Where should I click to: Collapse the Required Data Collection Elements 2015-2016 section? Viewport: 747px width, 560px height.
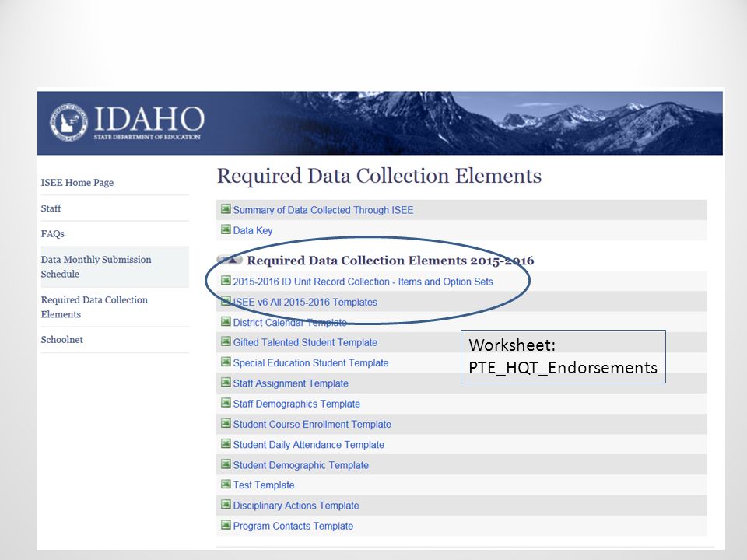[x=230, y=260]
